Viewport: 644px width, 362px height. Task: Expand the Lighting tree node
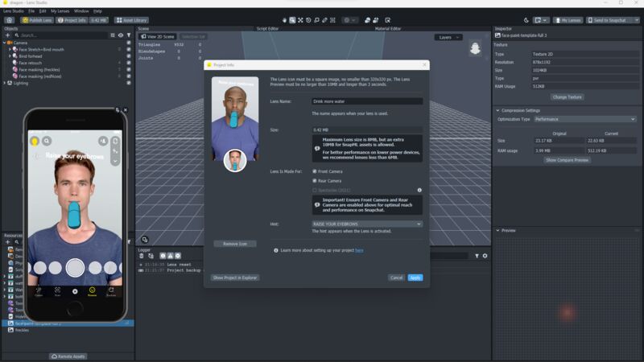[5, 83]
